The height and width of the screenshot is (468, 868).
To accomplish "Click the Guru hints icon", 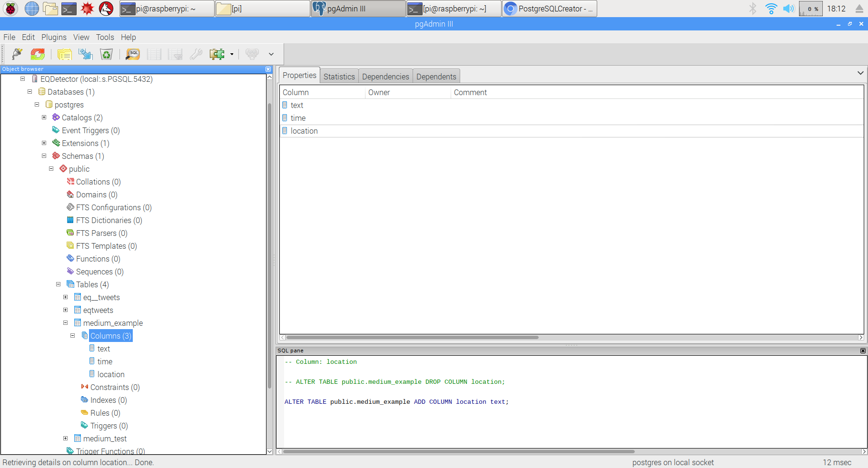I will coord(252,54).
